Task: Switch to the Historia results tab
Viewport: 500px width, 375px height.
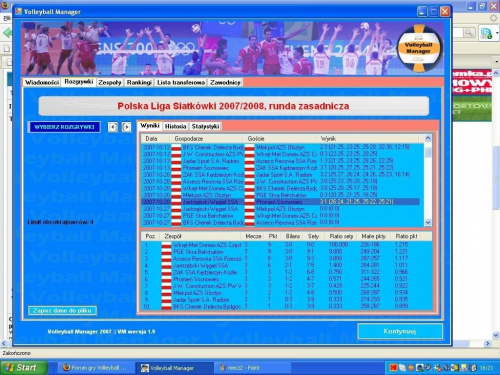Action: [x=175, y=126]
